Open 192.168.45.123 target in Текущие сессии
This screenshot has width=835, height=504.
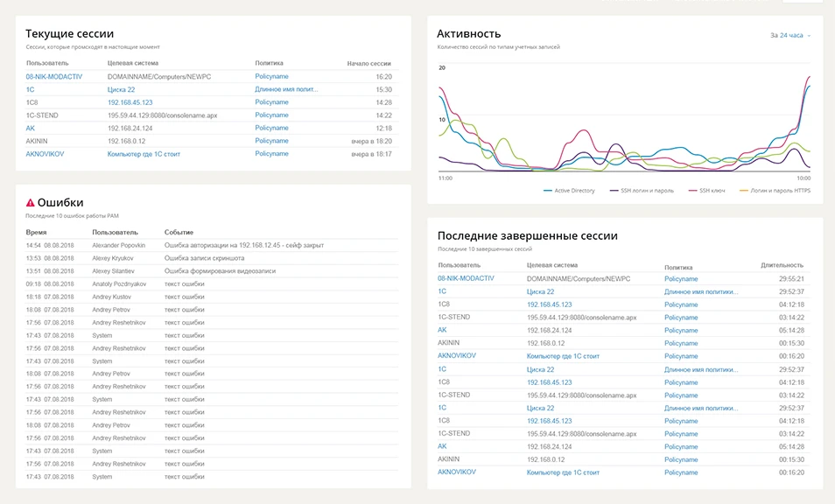click(130, 102)
